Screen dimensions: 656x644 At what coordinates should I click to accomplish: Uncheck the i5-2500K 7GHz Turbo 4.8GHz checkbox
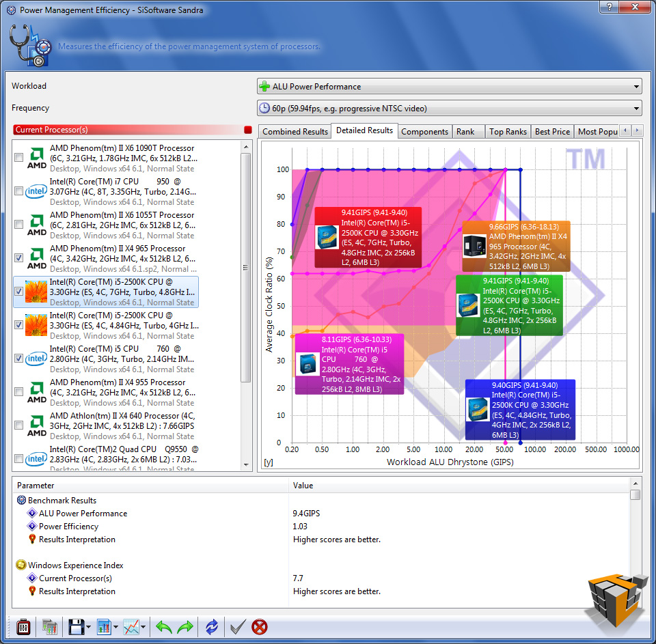(19, 292)
